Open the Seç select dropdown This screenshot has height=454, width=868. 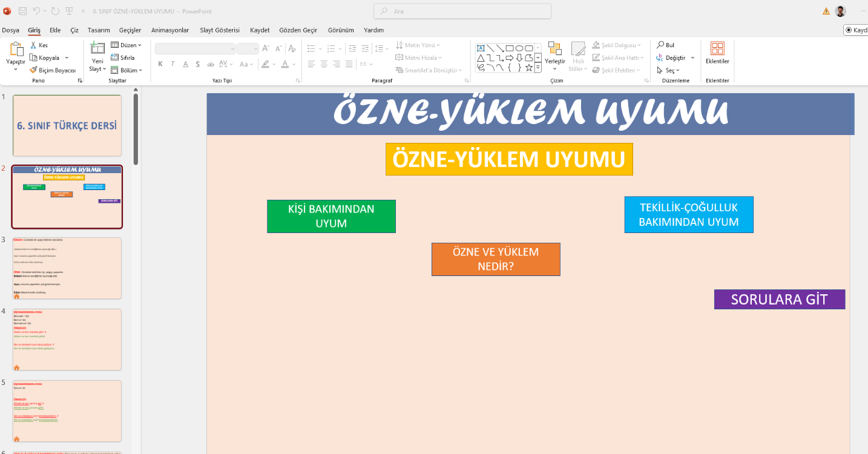tap(668, 70)
